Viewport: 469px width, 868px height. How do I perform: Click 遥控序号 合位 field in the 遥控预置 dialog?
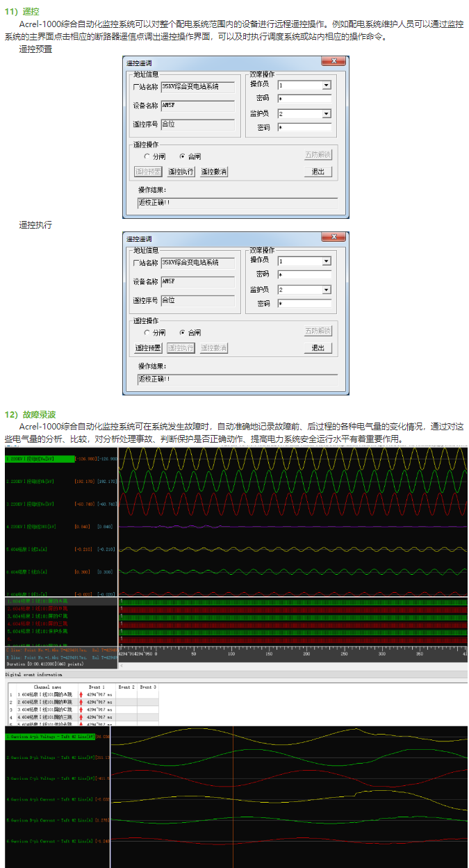pyautogui.click(x=197, y=124)
